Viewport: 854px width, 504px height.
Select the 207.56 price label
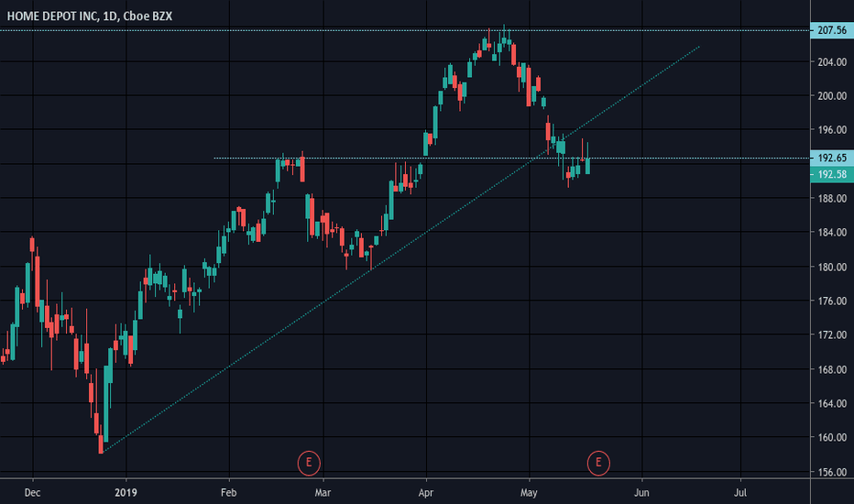pyautogui.click(x=832, y=30)
